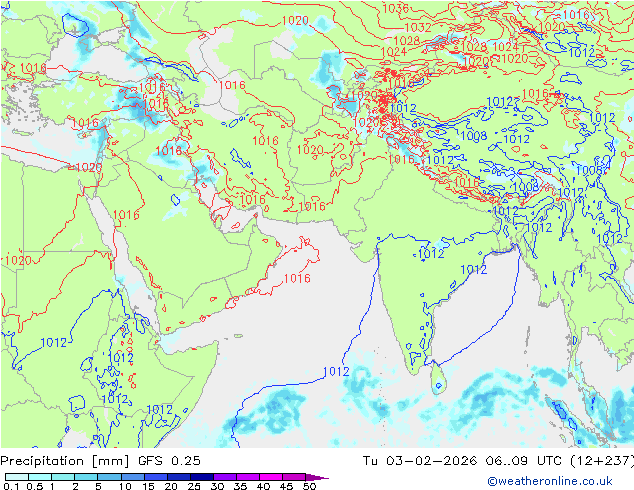Viewport: 634px width, 490px height.
Task: Click the legend value 0.5
Action: (35, 486)
